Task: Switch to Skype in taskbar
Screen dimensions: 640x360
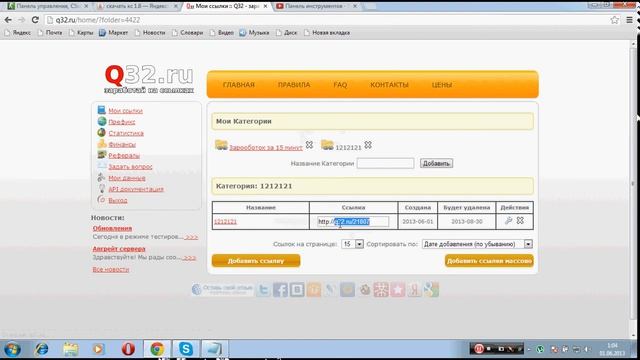Action: (186, 349)
